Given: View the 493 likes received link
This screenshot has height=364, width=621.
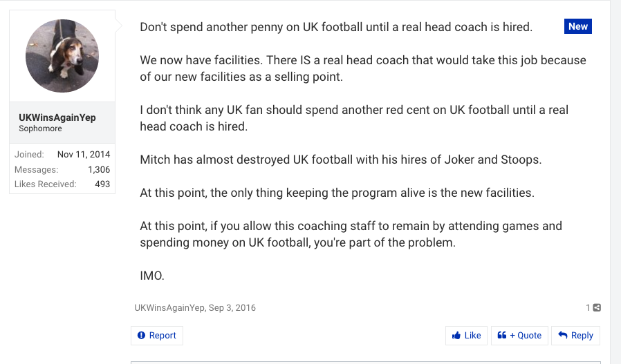Looking at the screenshot, I should pos(102,184).
